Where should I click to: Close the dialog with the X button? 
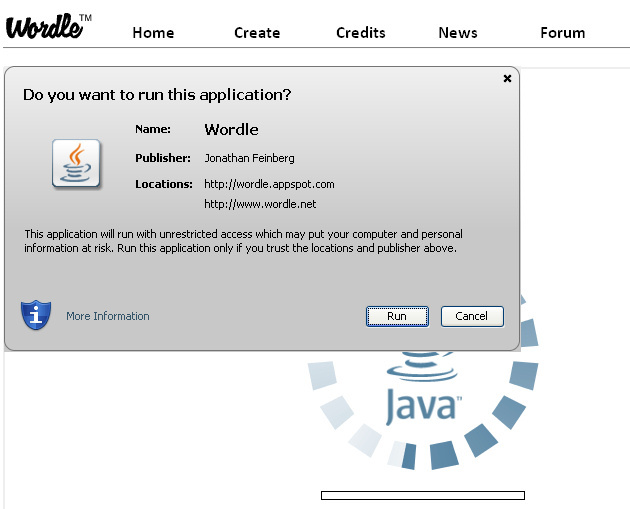(x=507, y=78)
